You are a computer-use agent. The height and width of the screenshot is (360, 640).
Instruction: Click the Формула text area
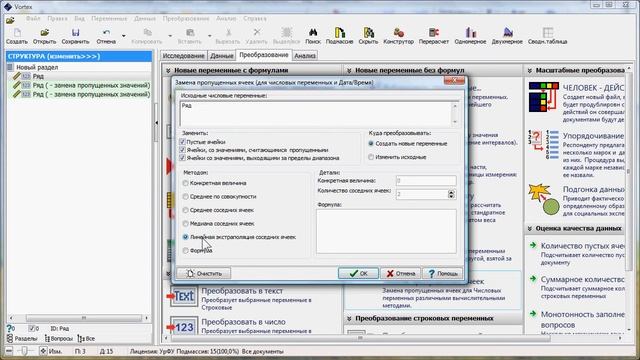click(386, 231)
